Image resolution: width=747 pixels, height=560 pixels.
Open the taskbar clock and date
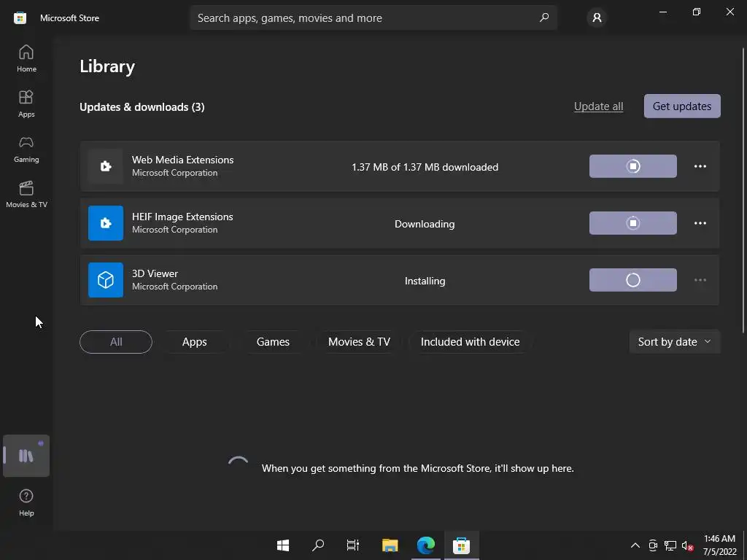[x=720, y=545]
